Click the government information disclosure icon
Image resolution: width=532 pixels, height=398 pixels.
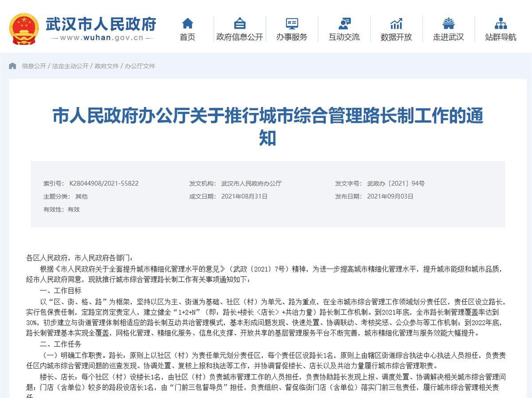(x=239, y=23)
